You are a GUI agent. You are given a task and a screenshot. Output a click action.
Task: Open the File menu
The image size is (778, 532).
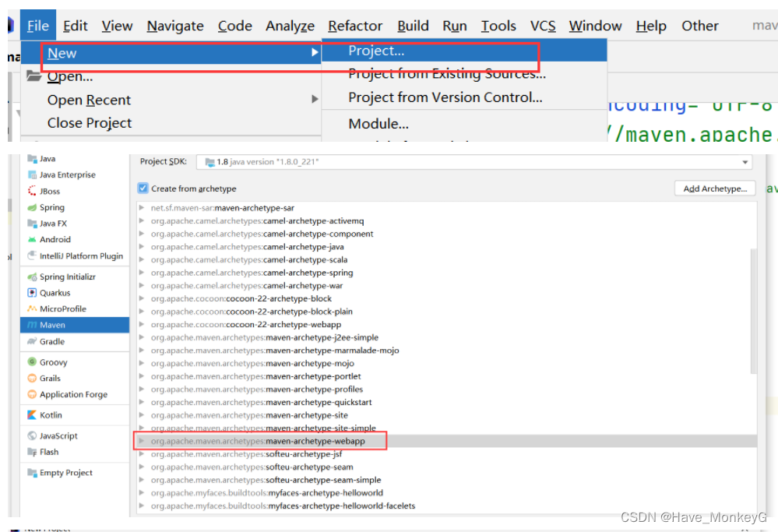click(x=38, y=25)
